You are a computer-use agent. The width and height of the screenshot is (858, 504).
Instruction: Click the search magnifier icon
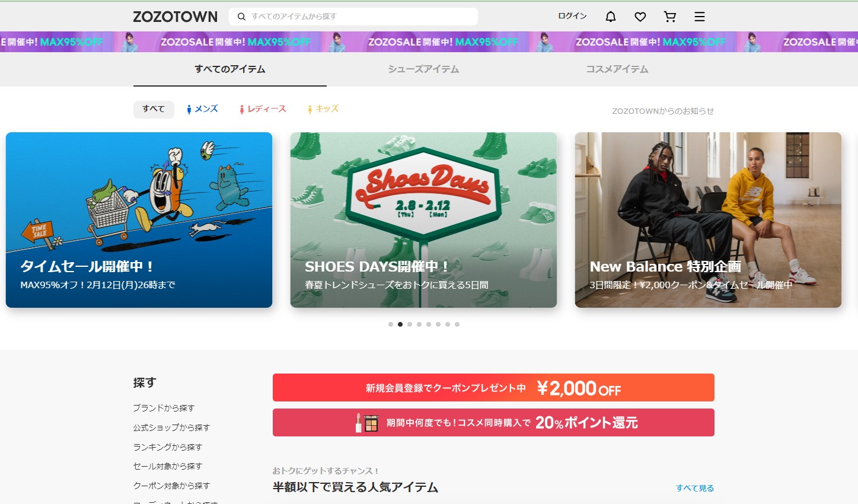click(x=241, y=17)
